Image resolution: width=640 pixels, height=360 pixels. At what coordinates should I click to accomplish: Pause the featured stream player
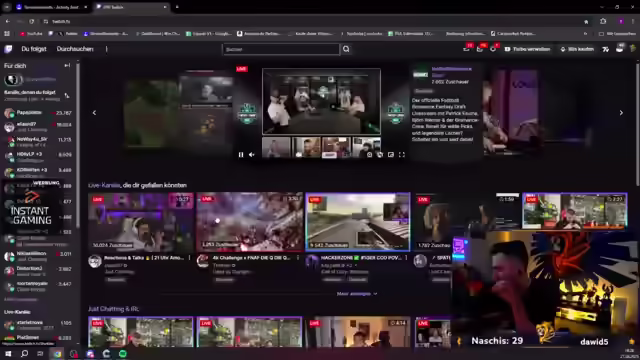pyautogui.click(x=241, y=155)
